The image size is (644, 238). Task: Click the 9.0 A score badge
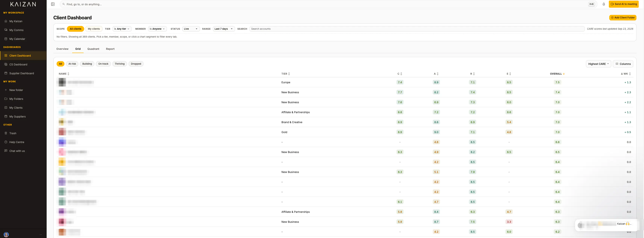pos(436,132)
